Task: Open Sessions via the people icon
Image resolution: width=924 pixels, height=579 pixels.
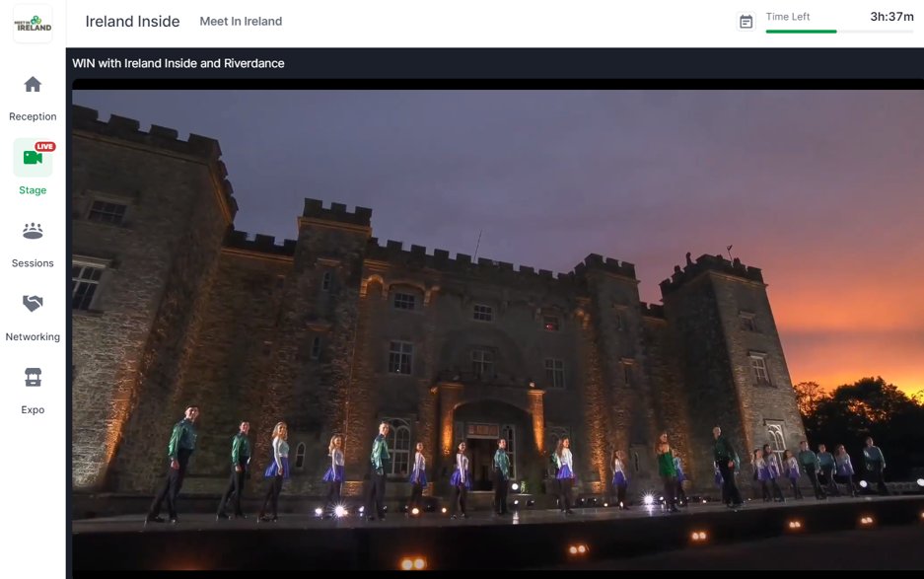Action: 33,231
